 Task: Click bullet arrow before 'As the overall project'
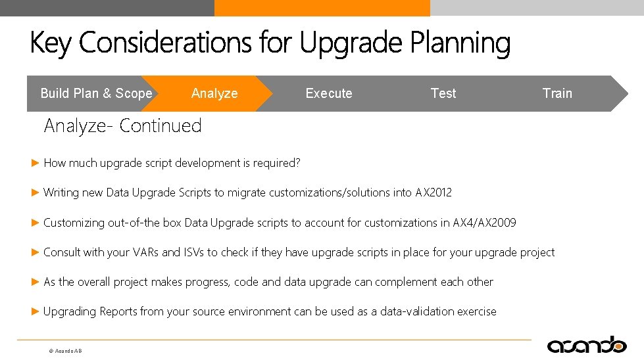[36, 282]
